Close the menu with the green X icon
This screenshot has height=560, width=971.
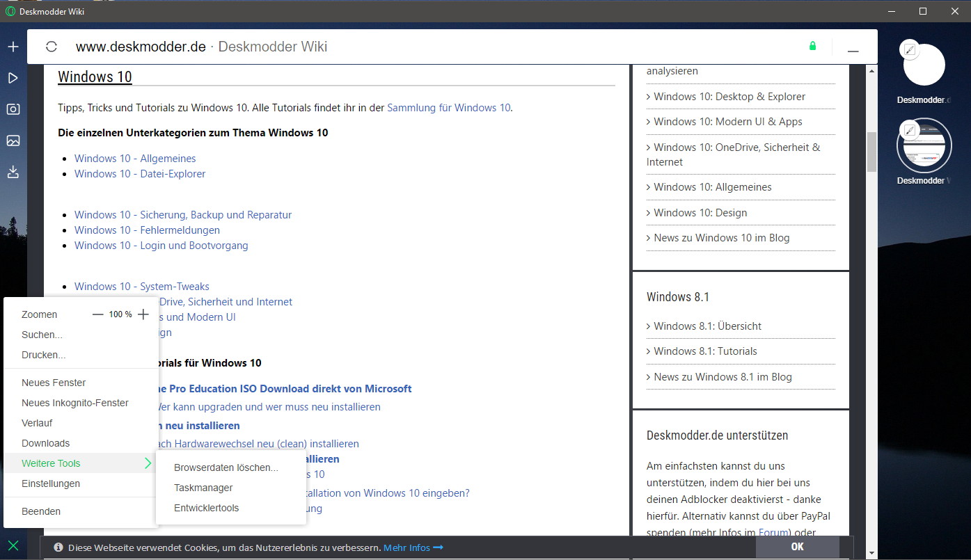13,545
